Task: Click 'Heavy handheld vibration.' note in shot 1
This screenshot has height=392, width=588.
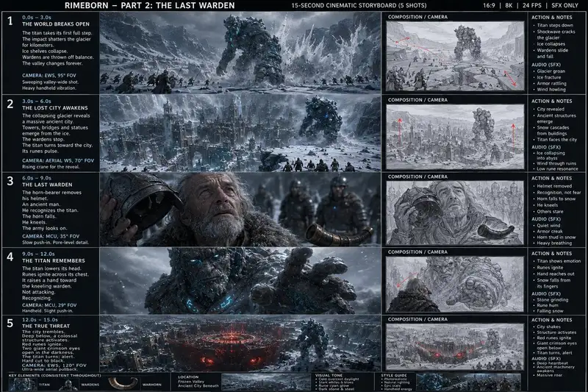Action: (49, 88)
